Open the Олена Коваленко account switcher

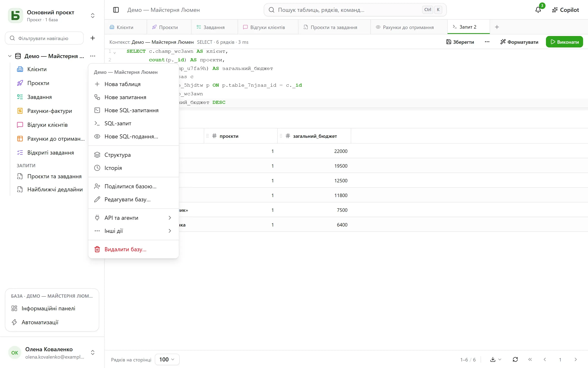point(92,352)
